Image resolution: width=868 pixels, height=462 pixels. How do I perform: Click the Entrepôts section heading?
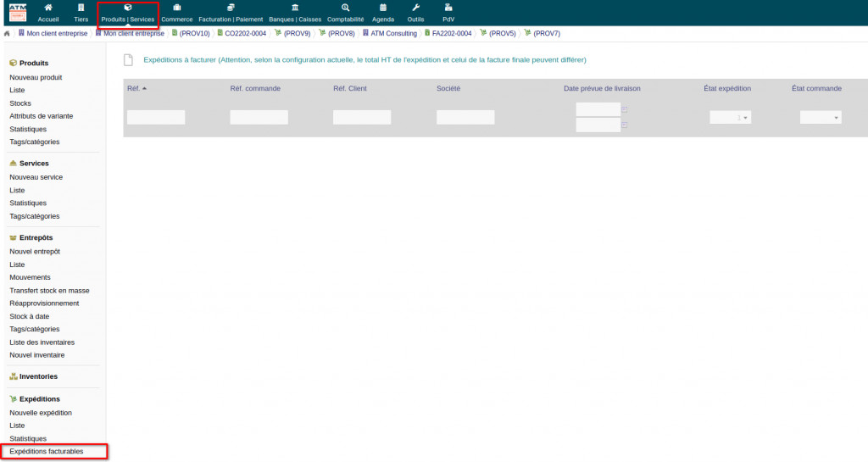[36, 238]
